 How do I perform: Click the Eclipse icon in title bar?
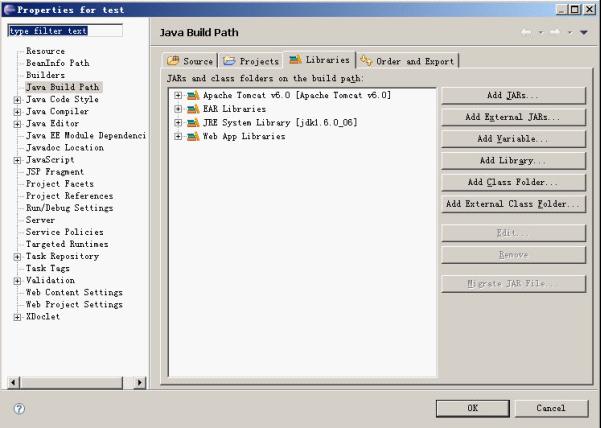point(8,9)
